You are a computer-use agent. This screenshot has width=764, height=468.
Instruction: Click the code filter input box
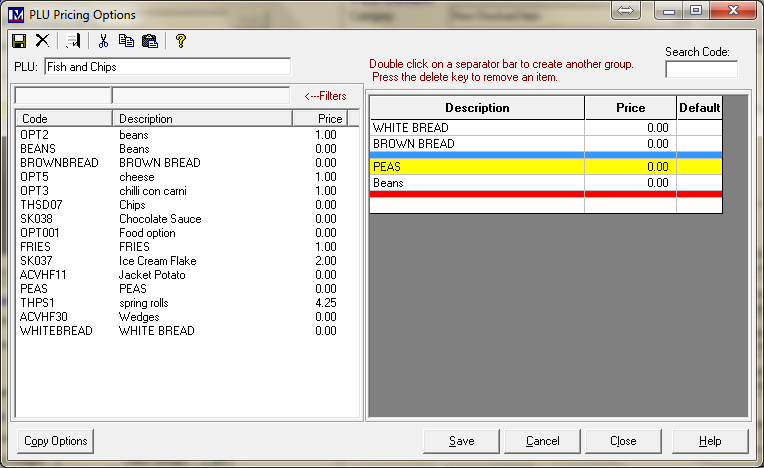63,95
